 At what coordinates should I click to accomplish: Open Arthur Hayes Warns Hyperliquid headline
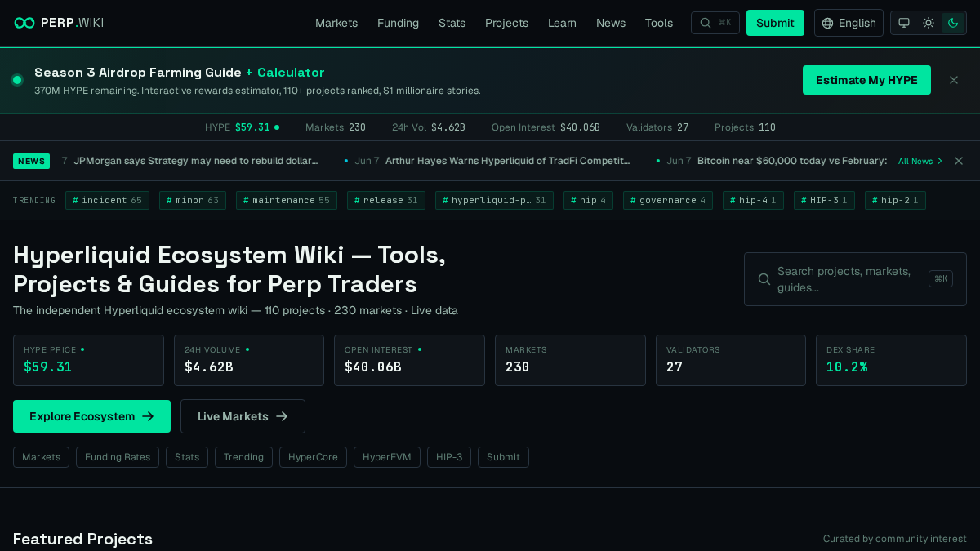(507, 161)
